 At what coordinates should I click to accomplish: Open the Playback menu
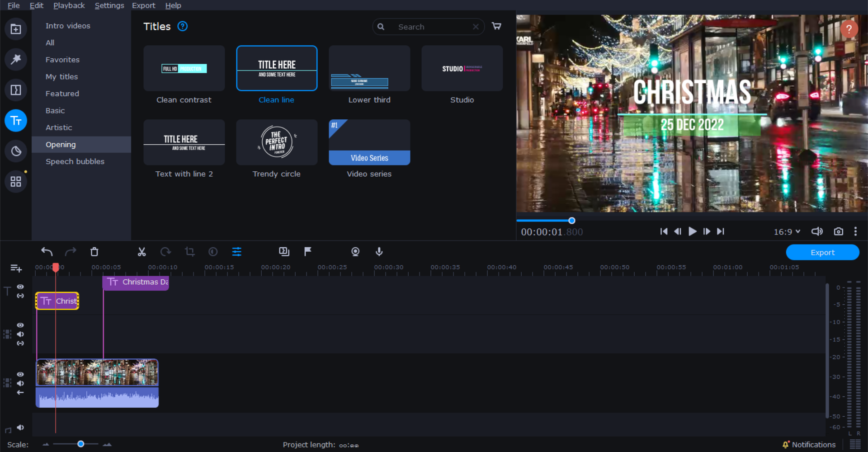[69, 5]
